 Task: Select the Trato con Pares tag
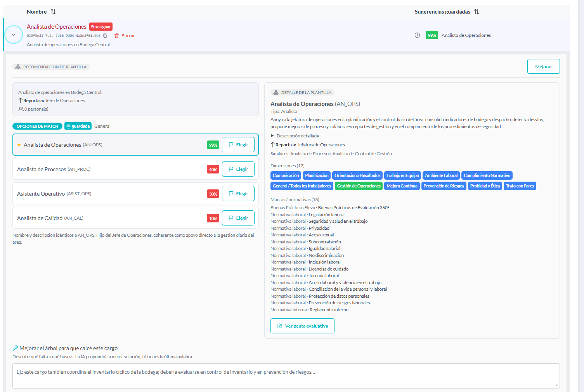click(x=520, y=186)
